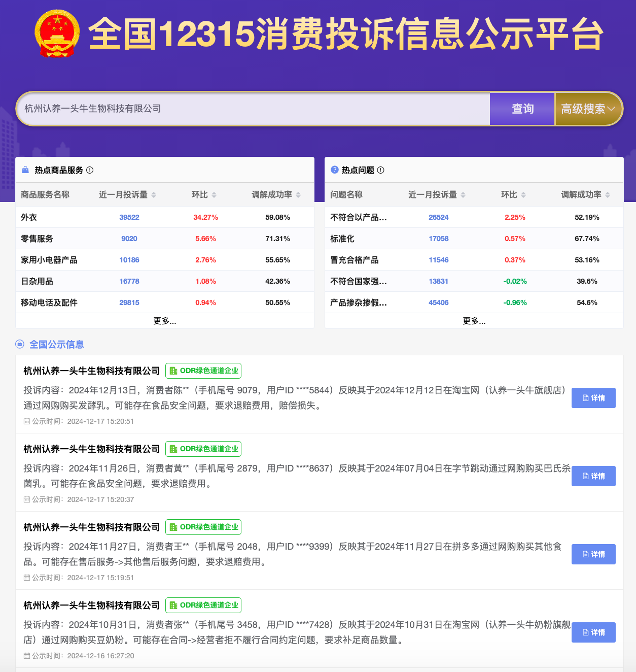The width and height of the screenshot is (636, 672).
Task: Click calendar icon next to 2024-12-17 15:20:37
Action: pos(27,499)
